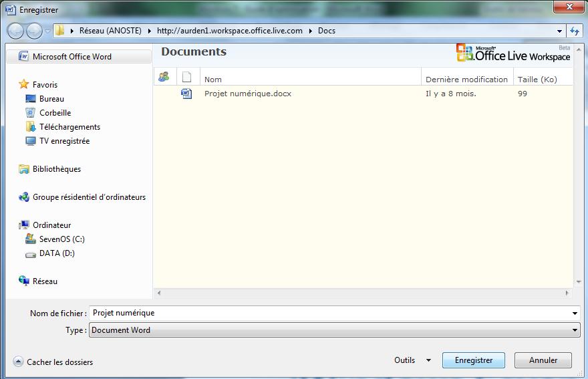Click the Annuler button
588x379 pixels.
click(543, 360)
